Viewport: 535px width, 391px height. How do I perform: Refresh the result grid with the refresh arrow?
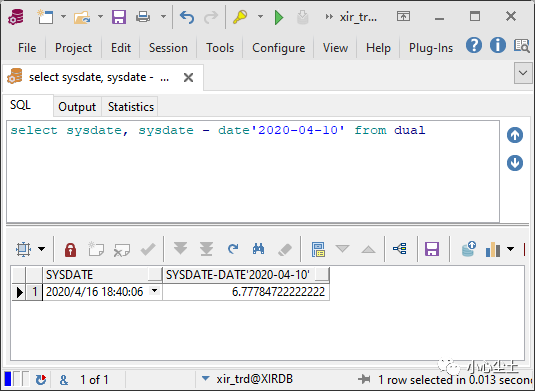click(233, 249)
